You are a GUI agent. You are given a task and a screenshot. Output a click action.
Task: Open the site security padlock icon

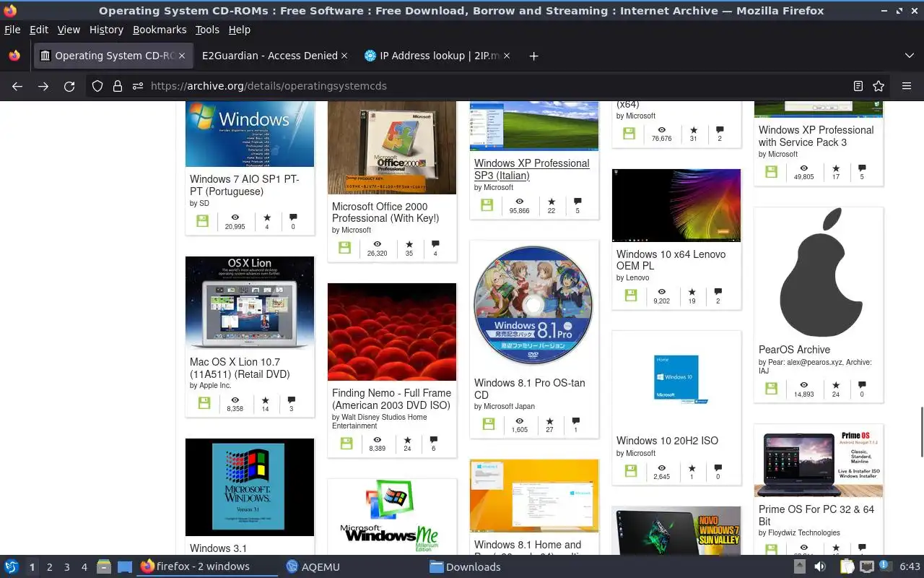118,86
